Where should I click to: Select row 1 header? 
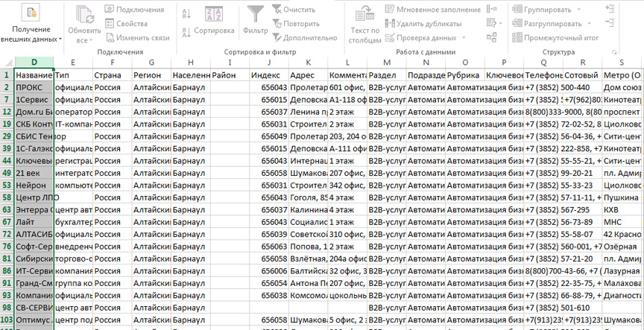[7, 75]
